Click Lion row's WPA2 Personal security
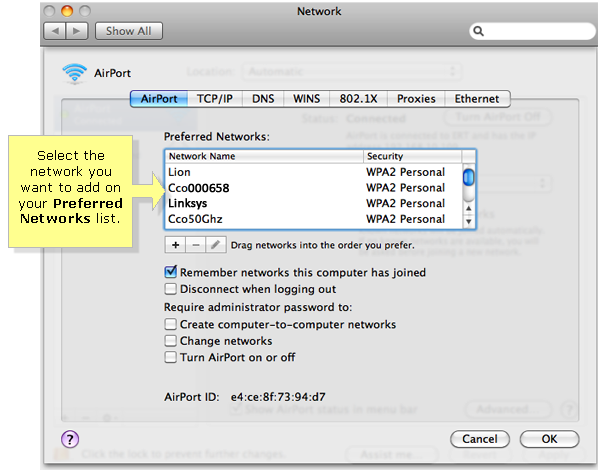 tap(406, 172)
